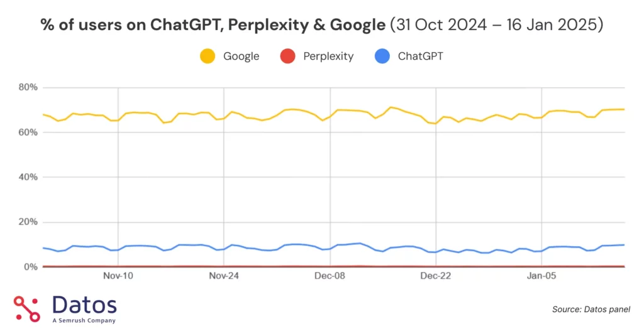Viewport: 644px width, 336px height.
Task: Click the 60% y-axis label
Action: coord(28,133)
